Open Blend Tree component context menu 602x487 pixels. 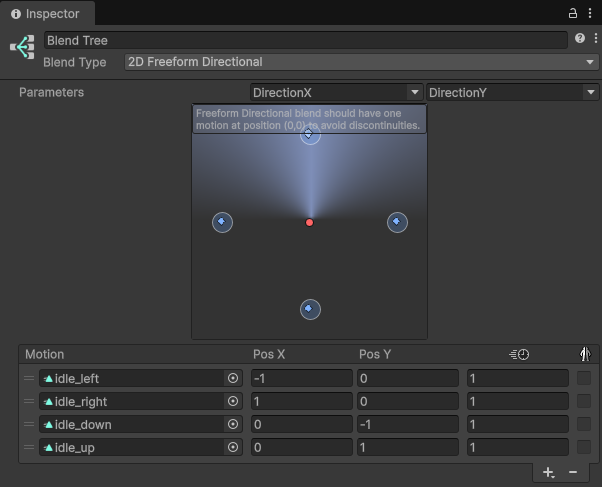595,38
